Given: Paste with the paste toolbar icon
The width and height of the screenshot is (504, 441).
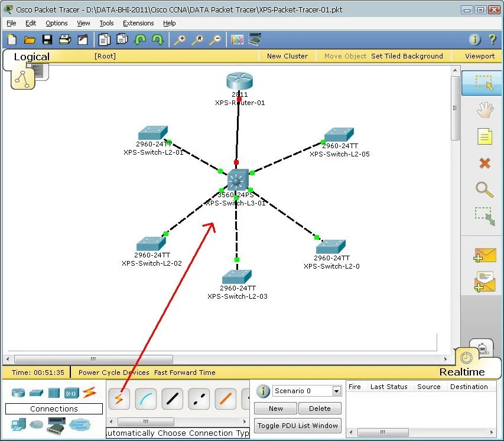Looking at the screenshot, I should (122, 39).
